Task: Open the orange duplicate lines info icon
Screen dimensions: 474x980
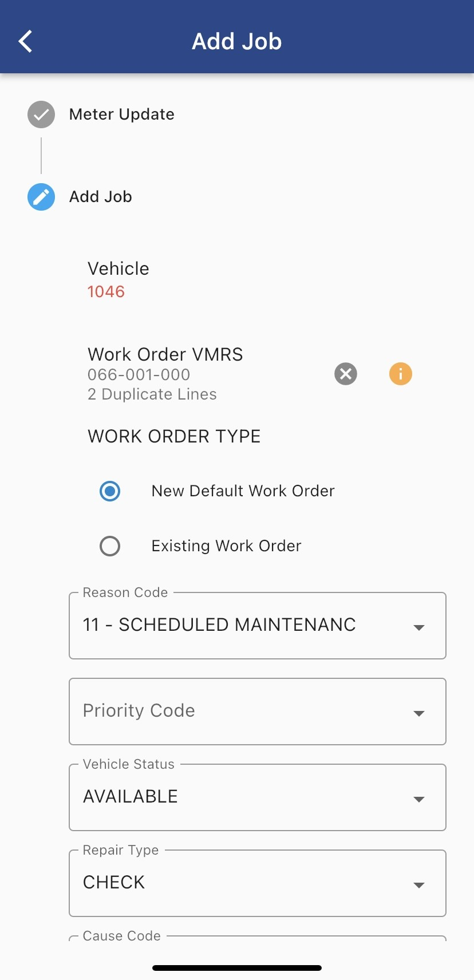Action: click(x=401, y=374)
